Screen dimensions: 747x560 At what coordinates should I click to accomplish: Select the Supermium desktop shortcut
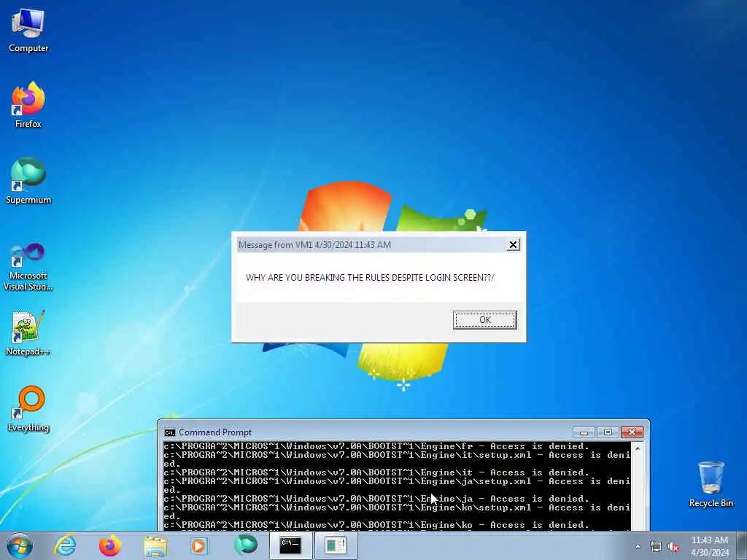(28, 181)
